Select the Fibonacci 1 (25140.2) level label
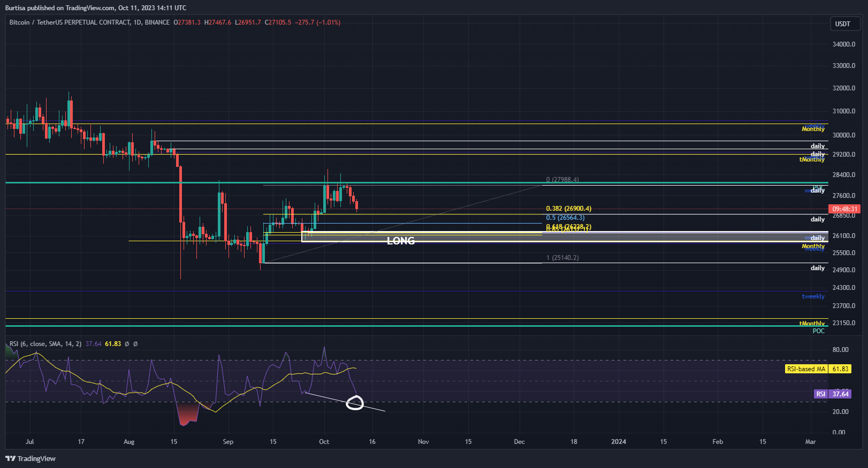The height and width of the screenshot is (468, 868). click(x=562, y=258)
